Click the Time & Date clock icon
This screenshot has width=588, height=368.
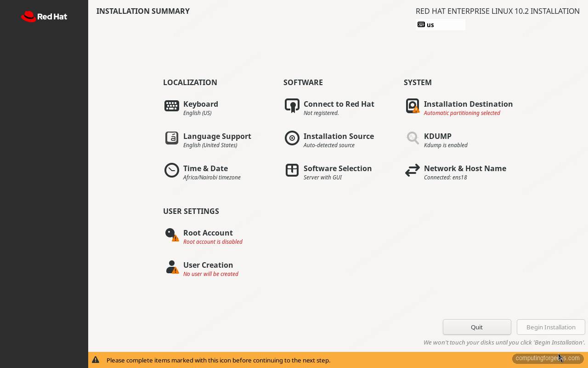(x=172, y=170)
